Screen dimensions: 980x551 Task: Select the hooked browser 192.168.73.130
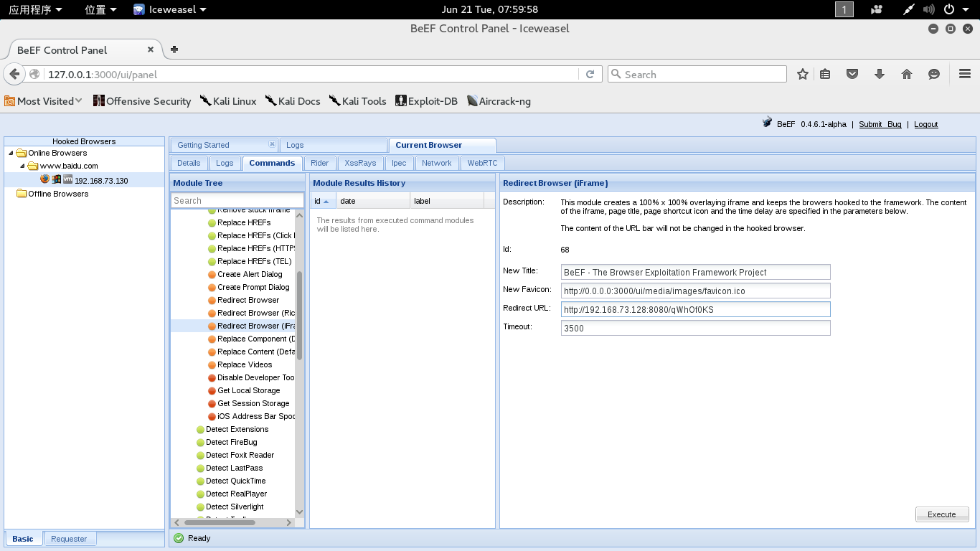click(100, 181)
